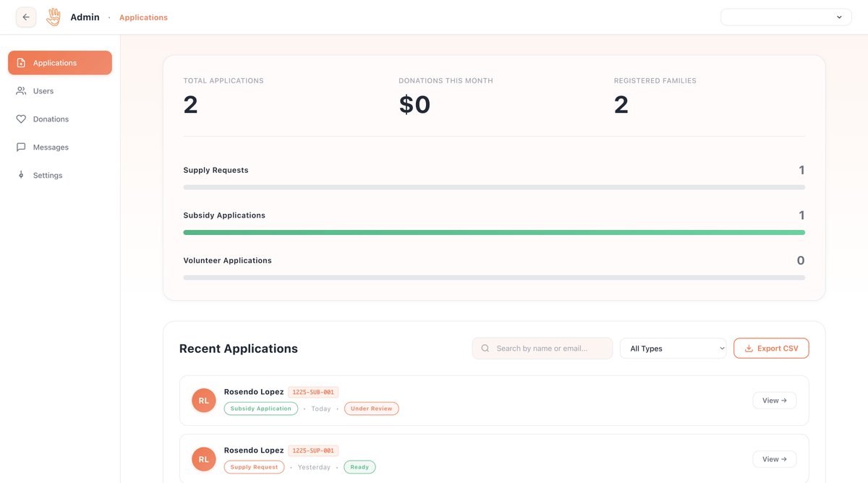Click the Donations This Month label
868x483 pixels.
446,81
